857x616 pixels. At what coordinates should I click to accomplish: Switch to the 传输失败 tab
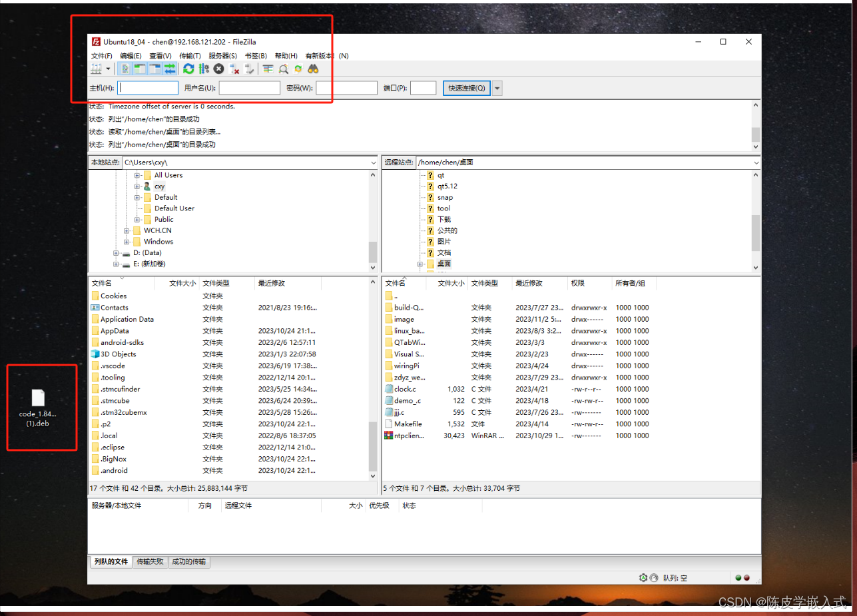[150, 562]
